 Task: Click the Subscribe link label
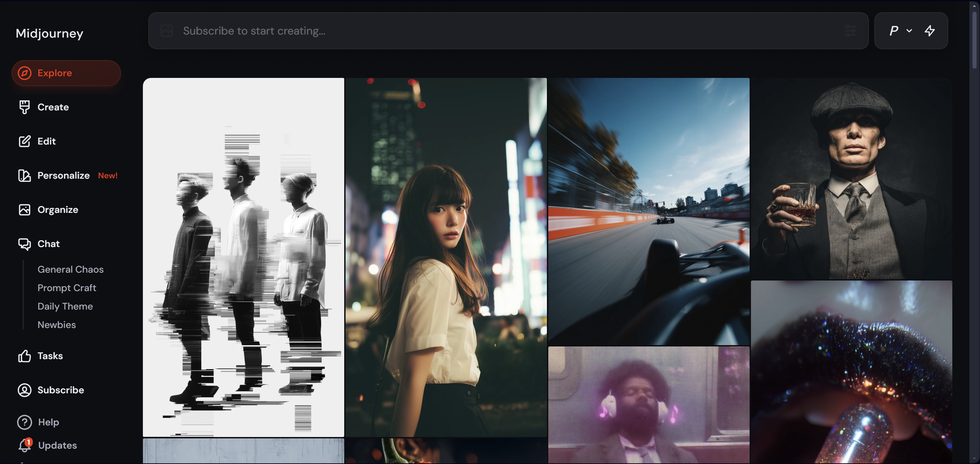point(61,390)
